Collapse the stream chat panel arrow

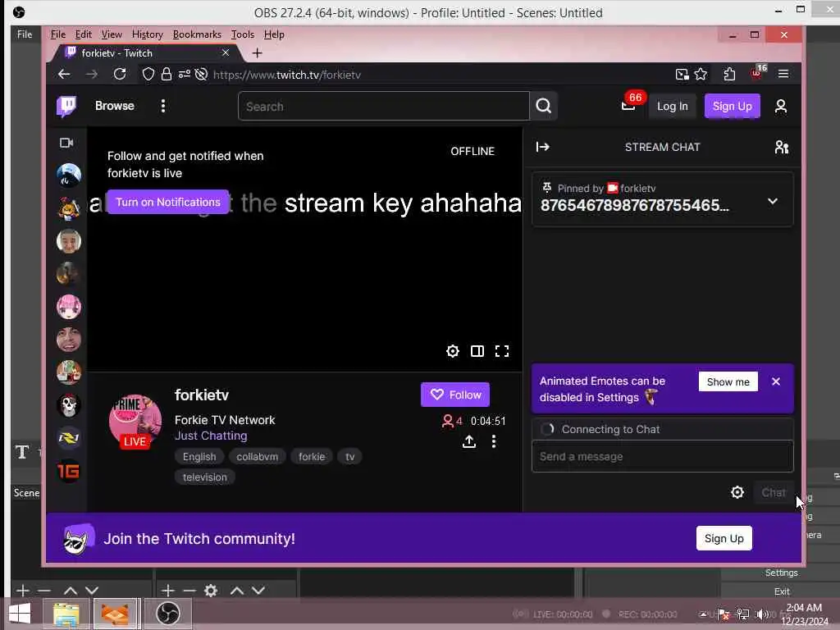tap(543, 147)
